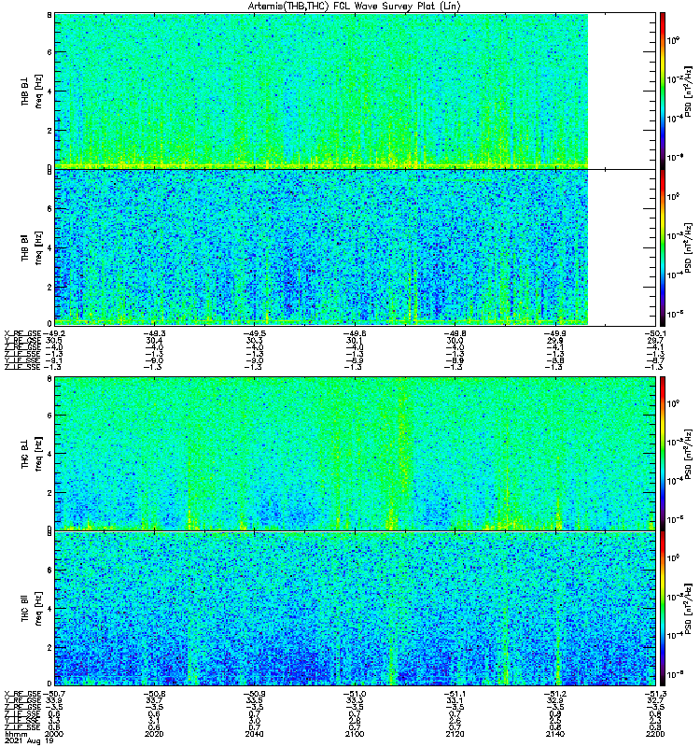Click the color bar beside the THB B-perpendicular panel
The image size is (700, 747).
coord(663,91)
